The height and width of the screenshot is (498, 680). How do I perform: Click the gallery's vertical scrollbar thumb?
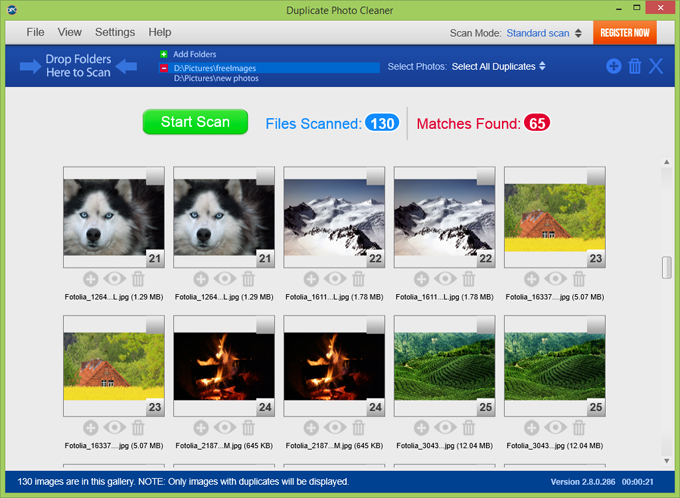pyautogui.click(x=666, y=268)
